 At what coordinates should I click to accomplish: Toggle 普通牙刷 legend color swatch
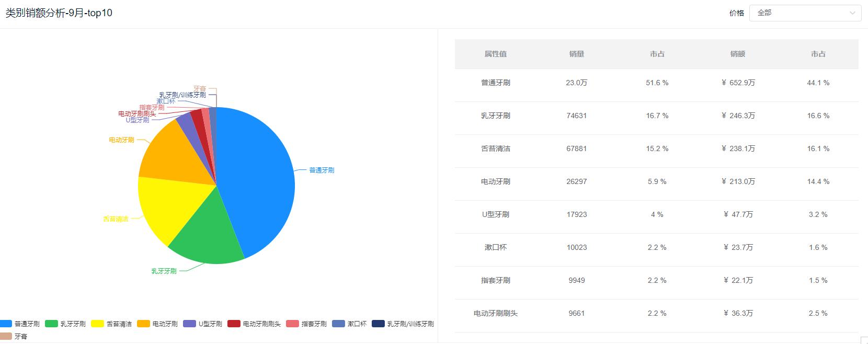coord(6,324)
